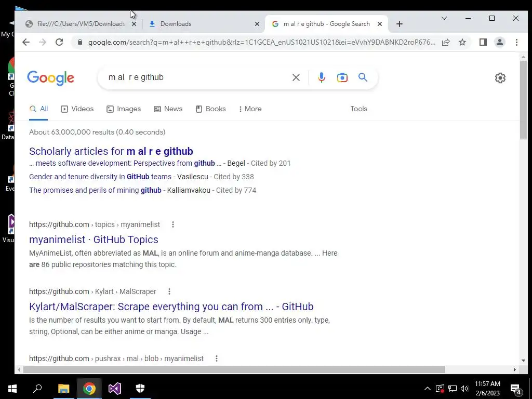Open the Windows Start menu

pyautogui.click(x=12, y=389)
